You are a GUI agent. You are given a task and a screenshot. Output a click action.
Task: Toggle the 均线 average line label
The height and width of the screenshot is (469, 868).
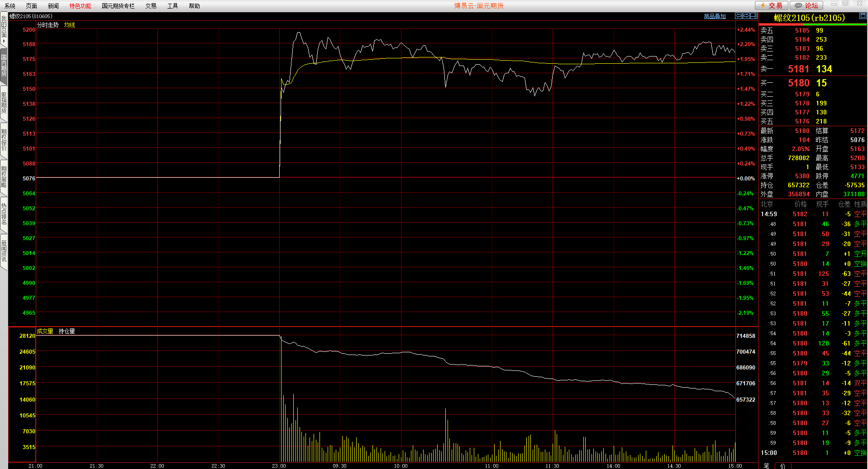(x=69, y=25)
